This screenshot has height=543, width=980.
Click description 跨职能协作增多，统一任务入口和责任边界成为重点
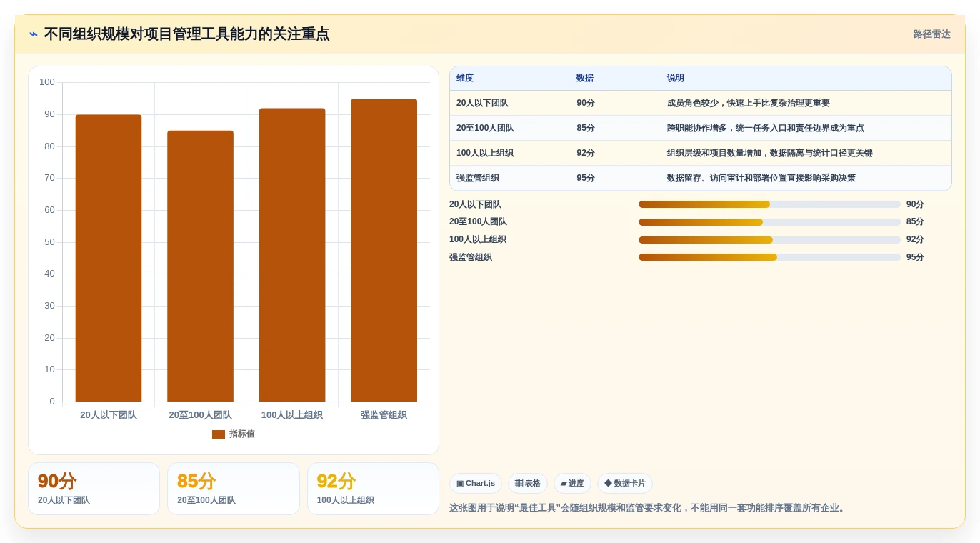[766, 129]
